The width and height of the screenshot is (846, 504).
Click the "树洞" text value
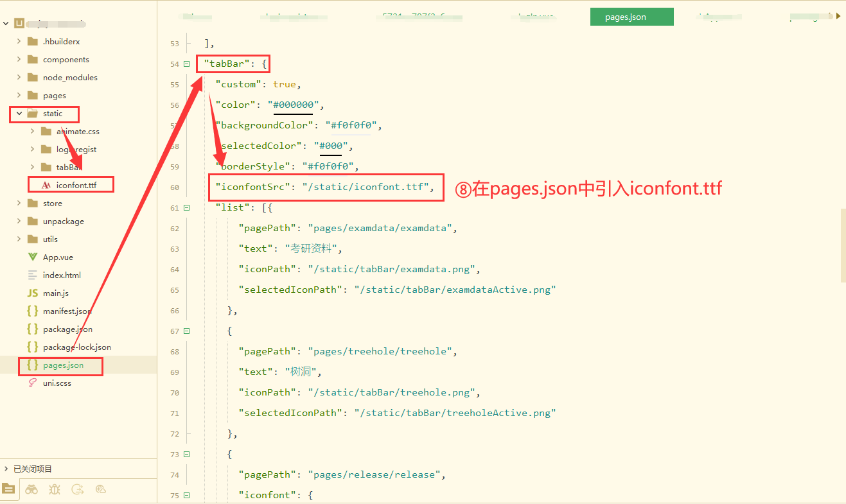pyautogui.click(x=300, y=372)
